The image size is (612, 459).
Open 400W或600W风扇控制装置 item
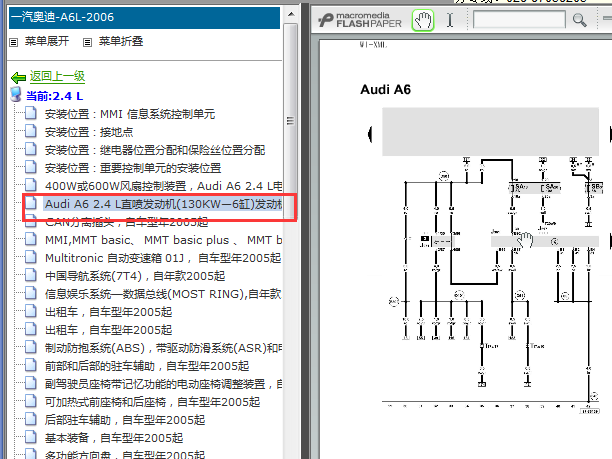point(163,186)
